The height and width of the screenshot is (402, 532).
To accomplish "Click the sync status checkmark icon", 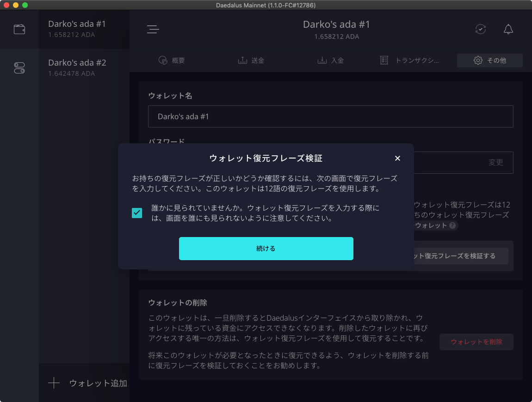I will [481, 29].
